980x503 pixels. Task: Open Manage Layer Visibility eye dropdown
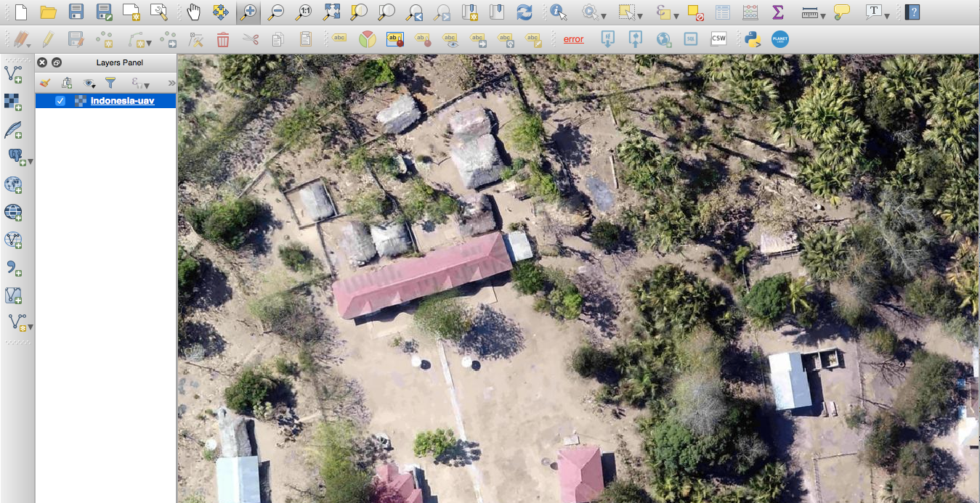[x=89, y=83]
